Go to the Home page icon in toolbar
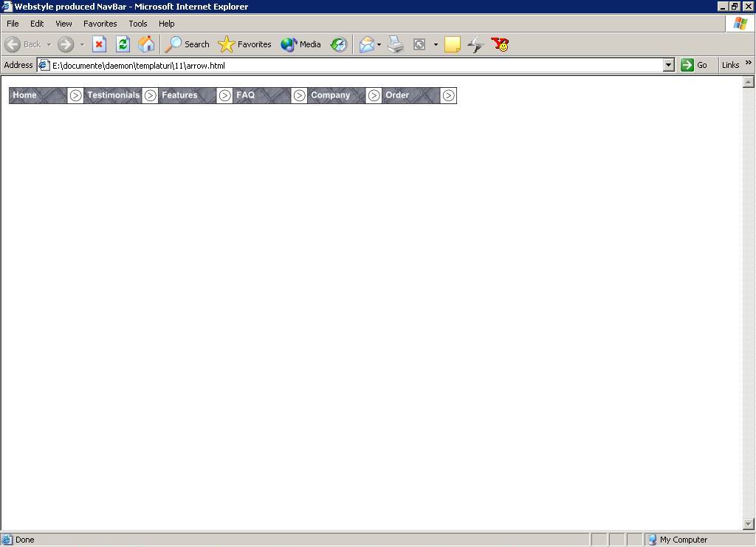This screenshot has width=756, height=547. click(146, 44)
